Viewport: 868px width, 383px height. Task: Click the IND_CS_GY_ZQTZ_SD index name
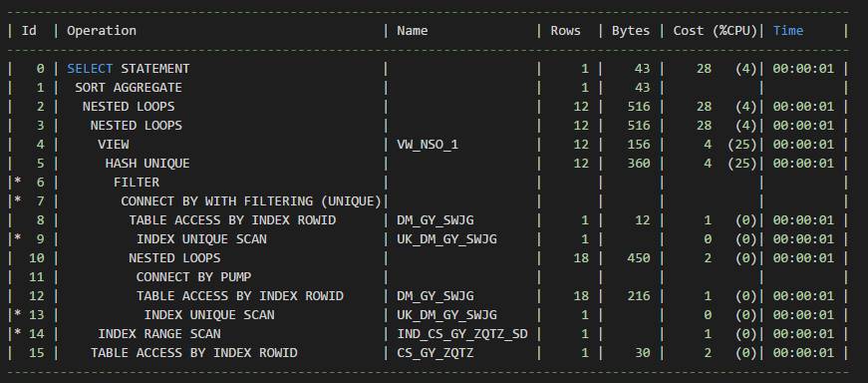pyautogui.click(x=462, y=334)
